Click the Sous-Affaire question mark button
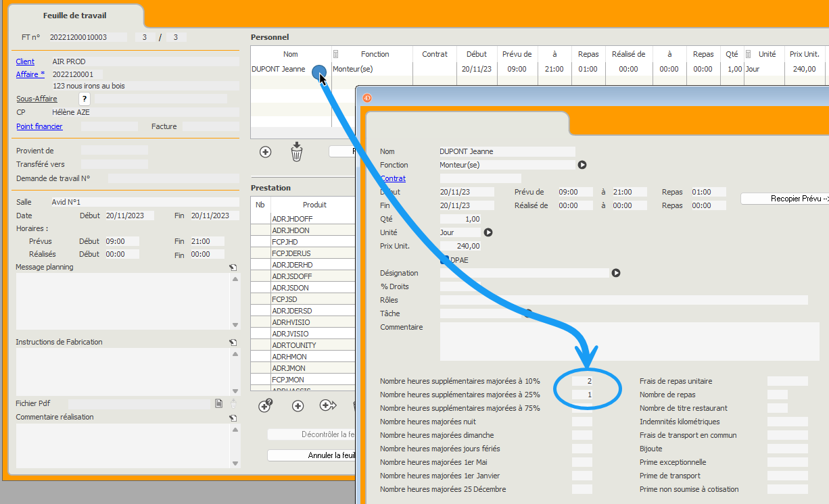This screenshot has height=504, width=829. click(85, 99)
